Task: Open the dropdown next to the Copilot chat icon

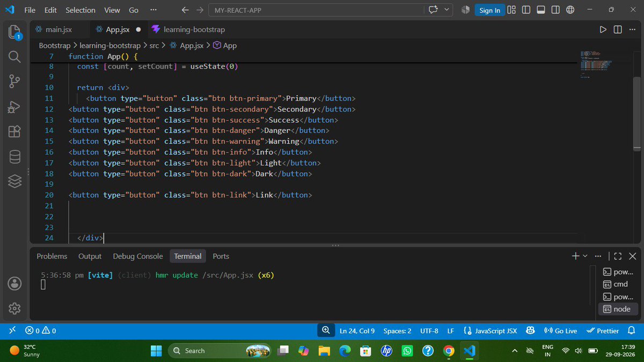Action: [447, 10]
